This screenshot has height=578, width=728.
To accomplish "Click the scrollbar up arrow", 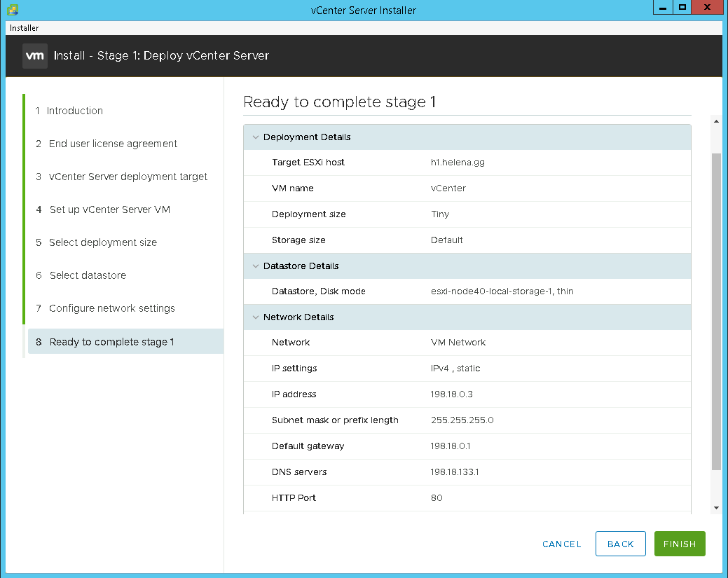I will click(x=715, y=122).
